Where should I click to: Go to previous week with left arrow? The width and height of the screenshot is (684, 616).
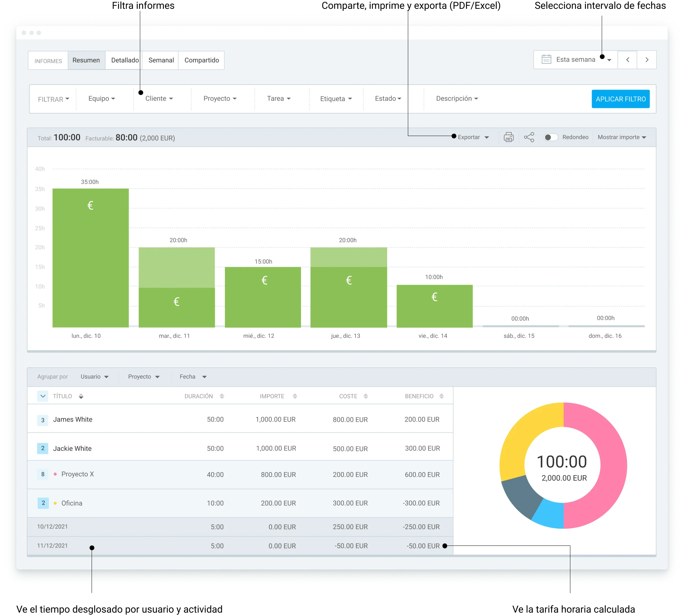pyautogui.click(x=627, y=60)
